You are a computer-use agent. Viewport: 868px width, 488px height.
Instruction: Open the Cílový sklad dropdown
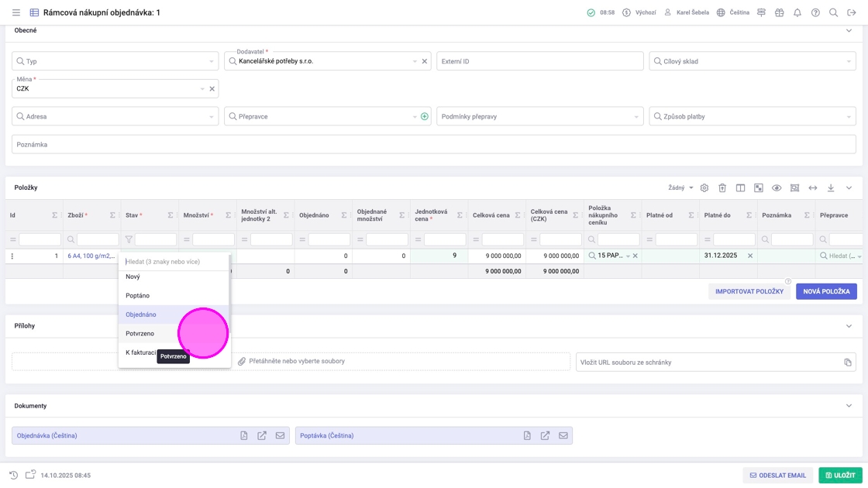753,61
